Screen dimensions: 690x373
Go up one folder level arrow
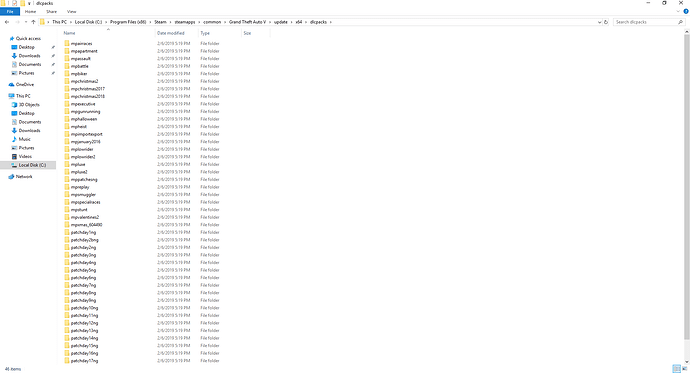coord(33,22)
